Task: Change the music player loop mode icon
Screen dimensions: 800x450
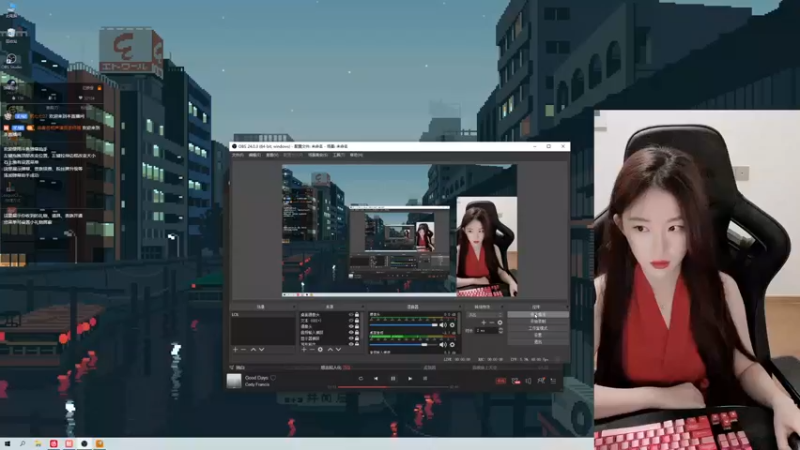Action: pos(360,379)
